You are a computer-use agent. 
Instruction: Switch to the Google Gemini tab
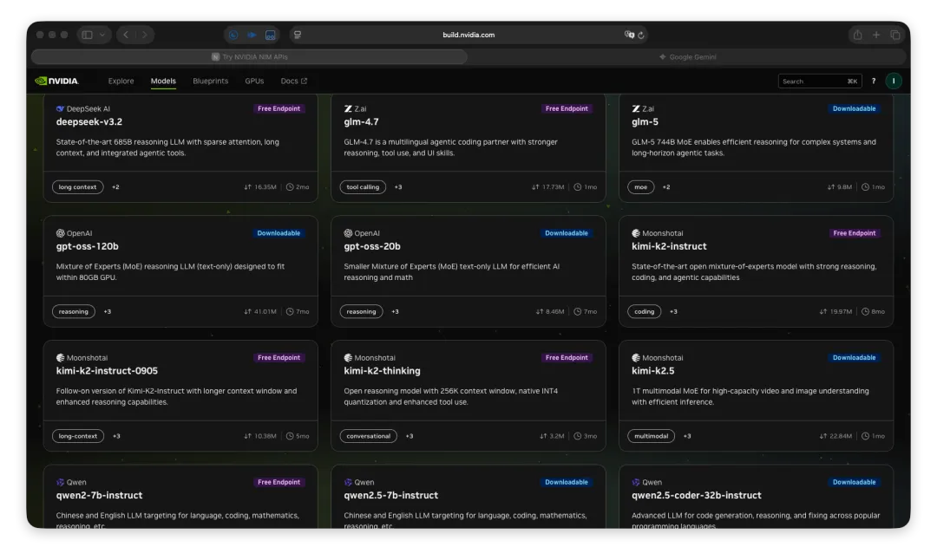click(x=687, y=56)
